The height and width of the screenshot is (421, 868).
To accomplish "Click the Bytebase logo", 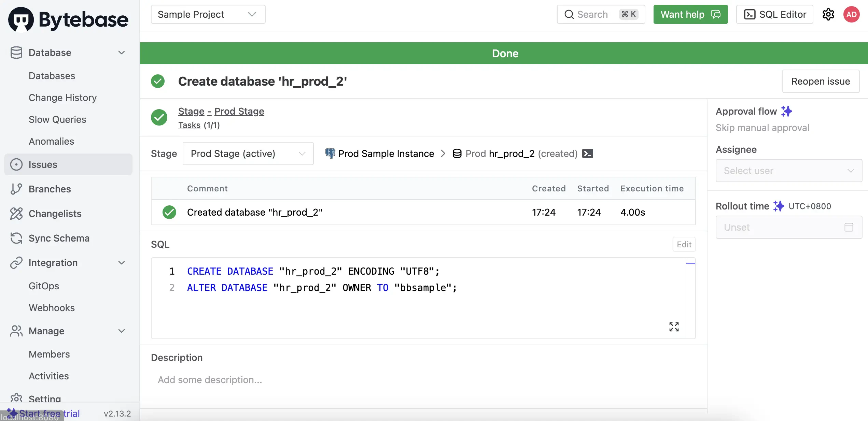I will click(x=68, y=19).
